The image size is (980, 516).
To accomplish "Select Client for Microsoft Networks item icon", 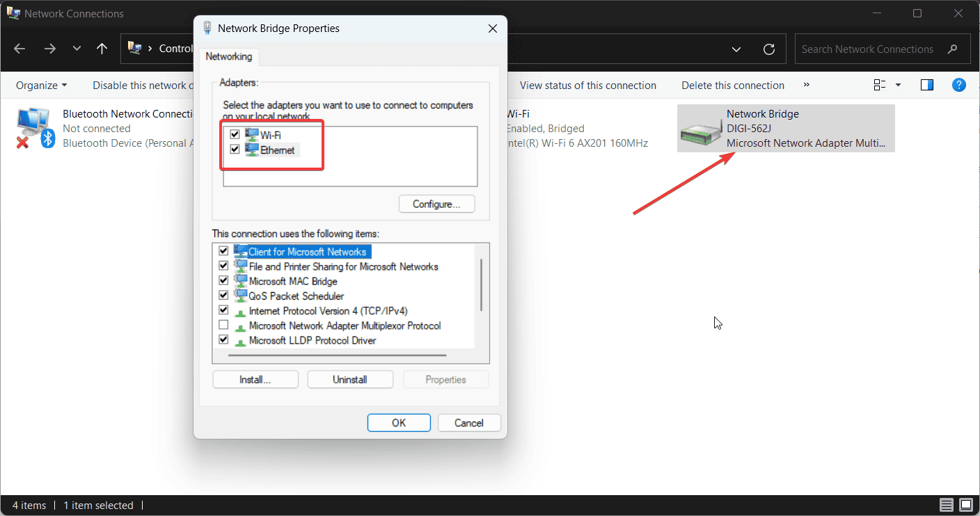I will point(241,251).
